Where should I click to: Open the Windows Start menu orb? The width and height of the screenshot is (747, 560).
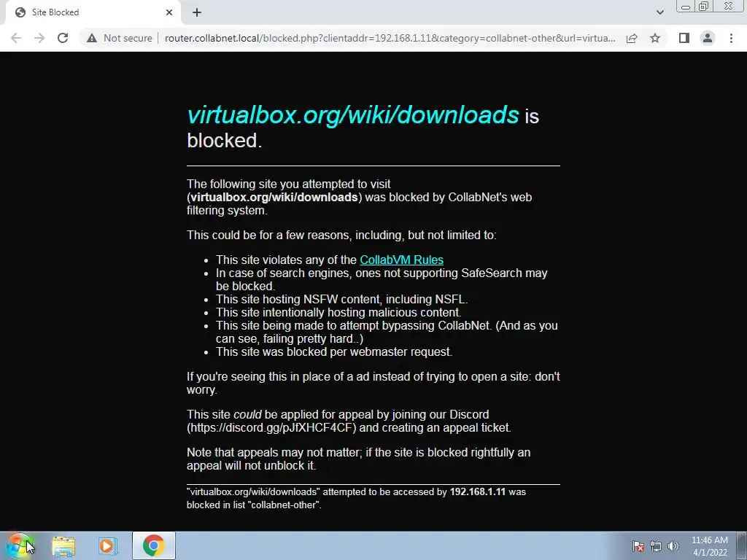[19, 545]
